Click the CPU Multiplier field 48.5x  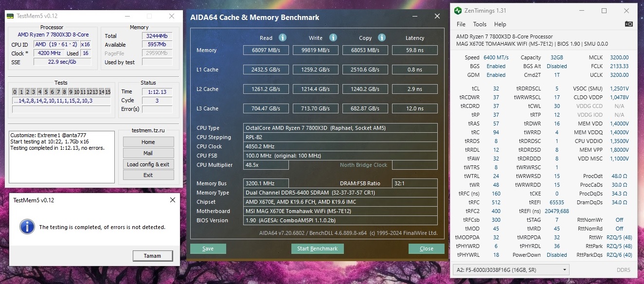[266, 165]
